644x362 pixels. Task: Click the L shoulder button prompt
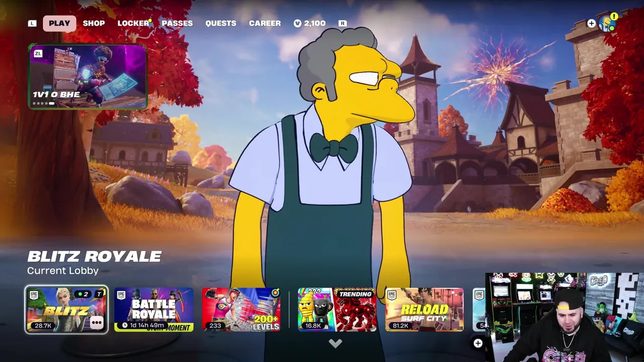(x=32, y=23)
